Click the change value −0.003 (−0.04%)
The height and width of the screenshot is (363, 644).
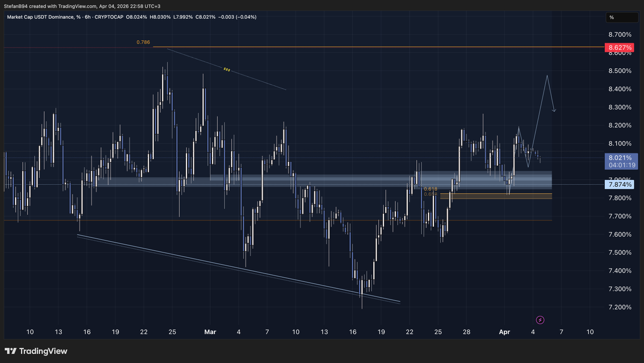(x=237, y=17)
